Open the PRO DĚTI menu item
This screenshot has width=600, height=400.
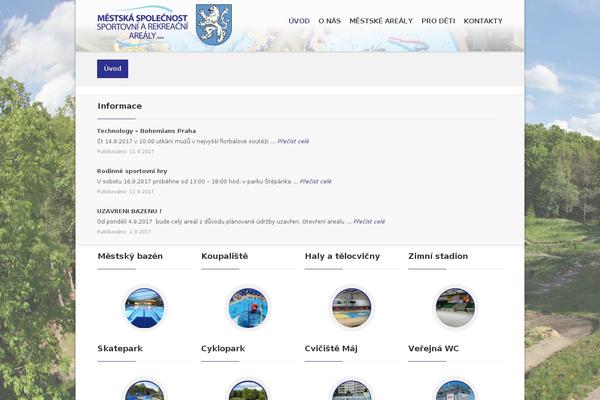pyautogui.click(x=438, y=21)
